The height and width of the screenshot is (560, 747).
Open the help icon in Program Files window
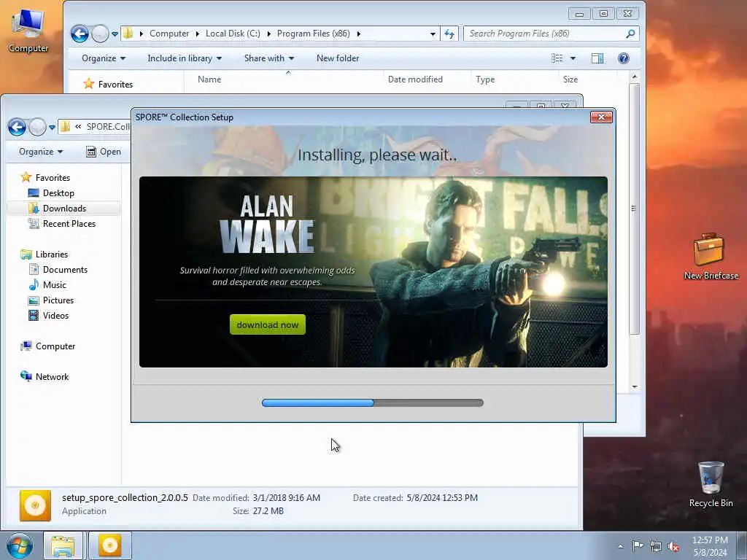[x=623, y=58]
